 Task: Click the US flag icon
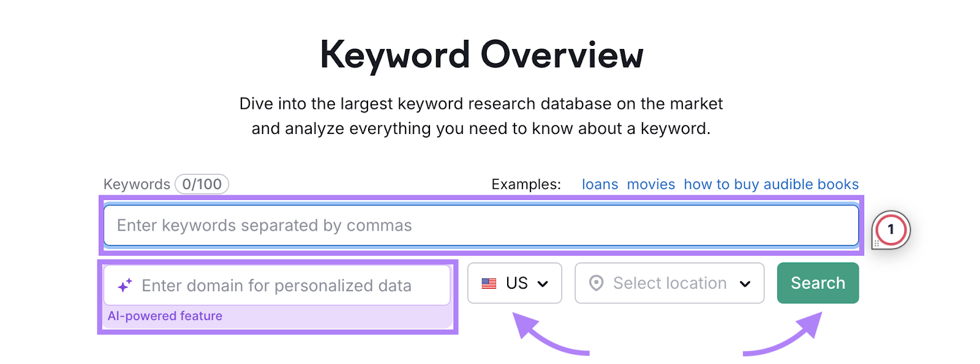point(489,283)
